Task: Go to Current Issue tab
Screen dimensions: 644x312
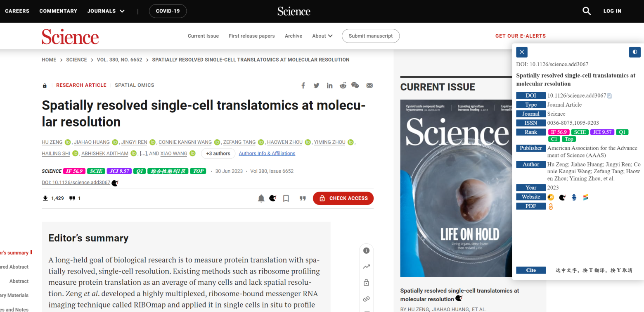Action: click(x=203, y=36)
